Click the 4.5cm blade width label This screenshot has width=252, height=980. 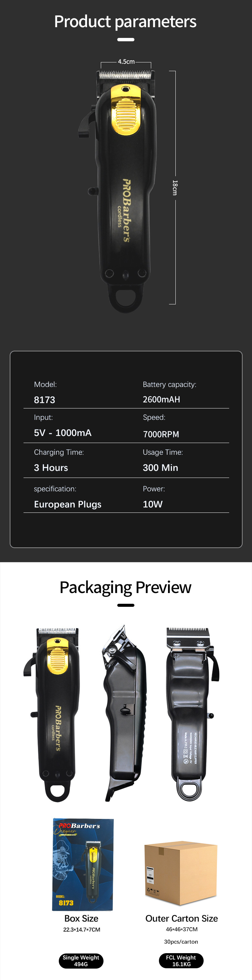[x=126, y=62]
